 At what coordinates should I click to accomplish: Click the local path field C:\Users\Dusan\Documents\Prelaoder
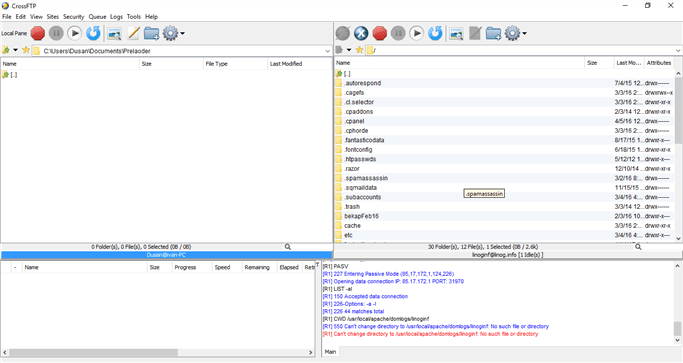click(x=183, y=51)
